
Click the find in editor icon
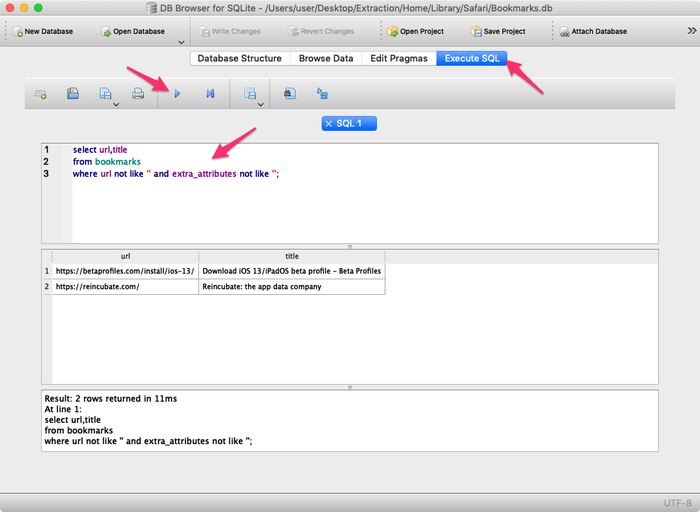(x=290, y=93)
